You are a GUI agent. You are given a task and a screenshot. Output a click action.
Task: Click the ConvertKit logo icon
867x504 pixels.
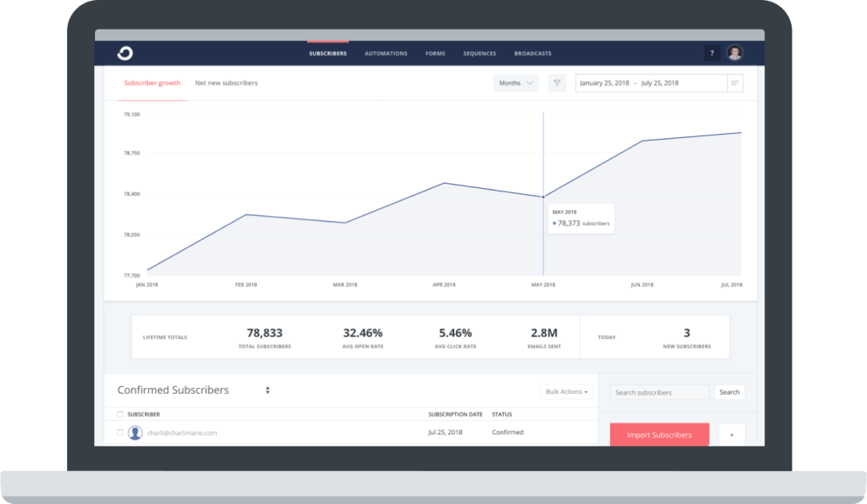[x=125, y=53]
